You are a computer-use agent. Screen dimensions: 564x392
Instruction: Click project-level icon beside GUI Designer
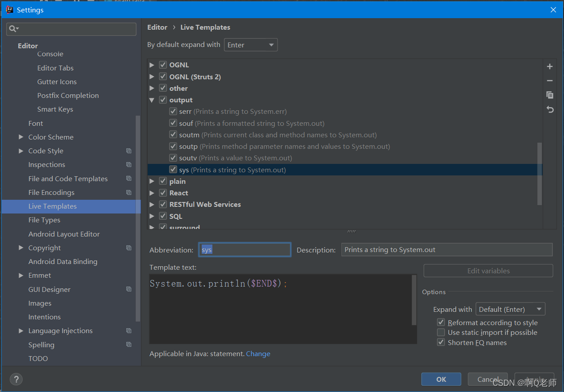129,289
